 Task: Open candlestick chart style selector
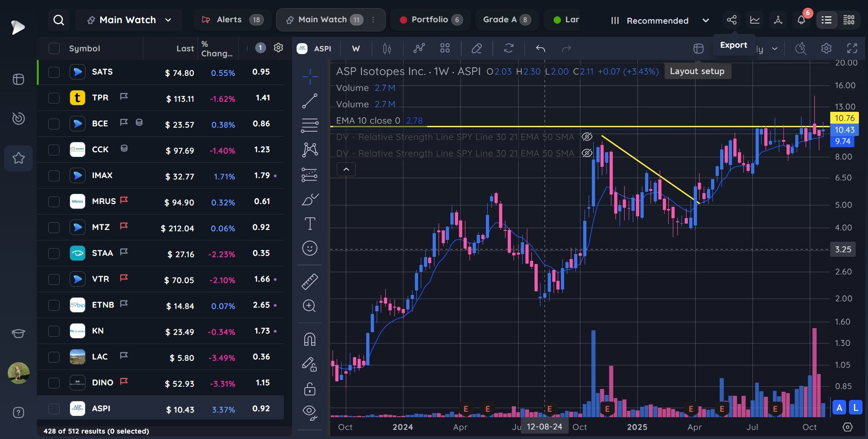point(387,49)
